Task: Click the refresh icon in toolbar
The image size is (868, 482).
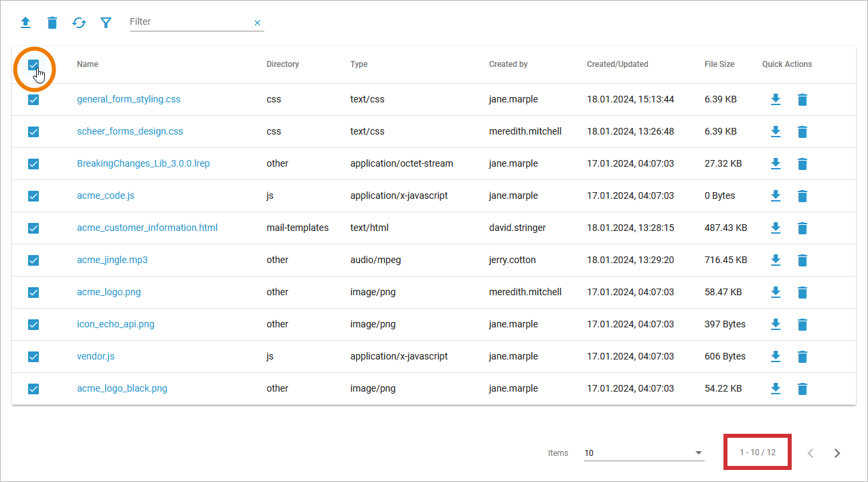Action: pos(79,23)
